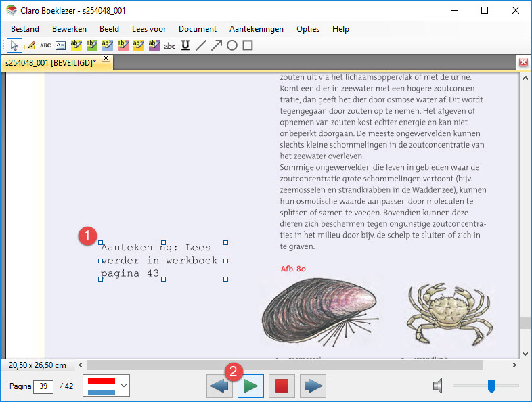Select the rectangle drawing tool

point(248,45)
